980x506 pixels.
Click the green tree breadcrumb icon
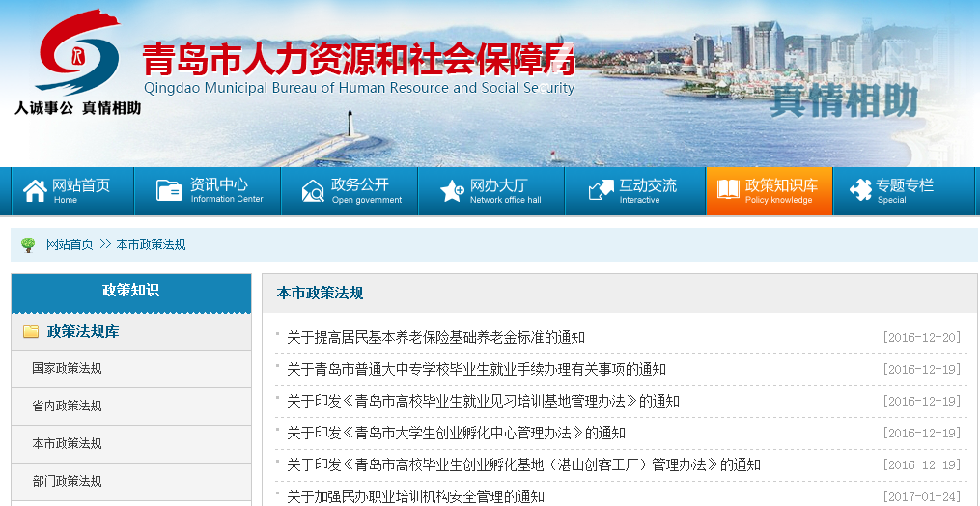click(x=28, y=245)
